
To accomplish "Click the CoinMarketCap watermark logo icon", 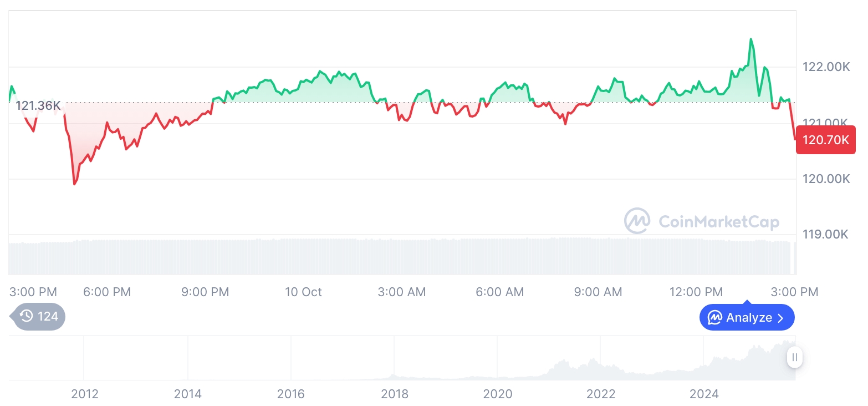I will coord(637,221).
